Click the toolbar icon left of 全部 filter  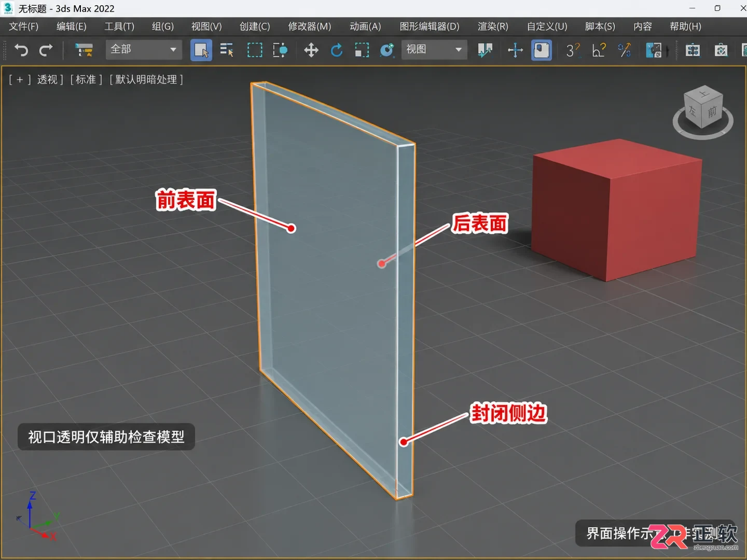pyautogui.click(x=84, y=50)
